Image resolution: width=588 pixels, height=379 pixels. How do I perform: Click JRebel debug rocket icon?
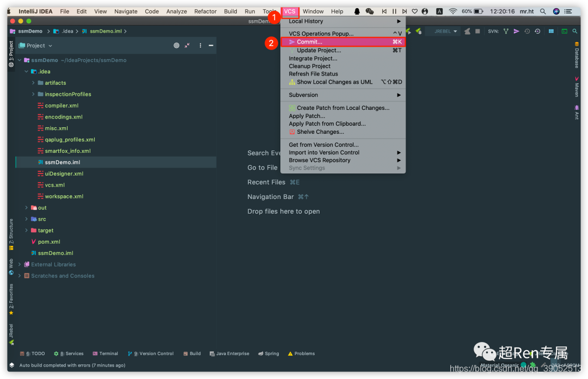click(x=419, y=32)
